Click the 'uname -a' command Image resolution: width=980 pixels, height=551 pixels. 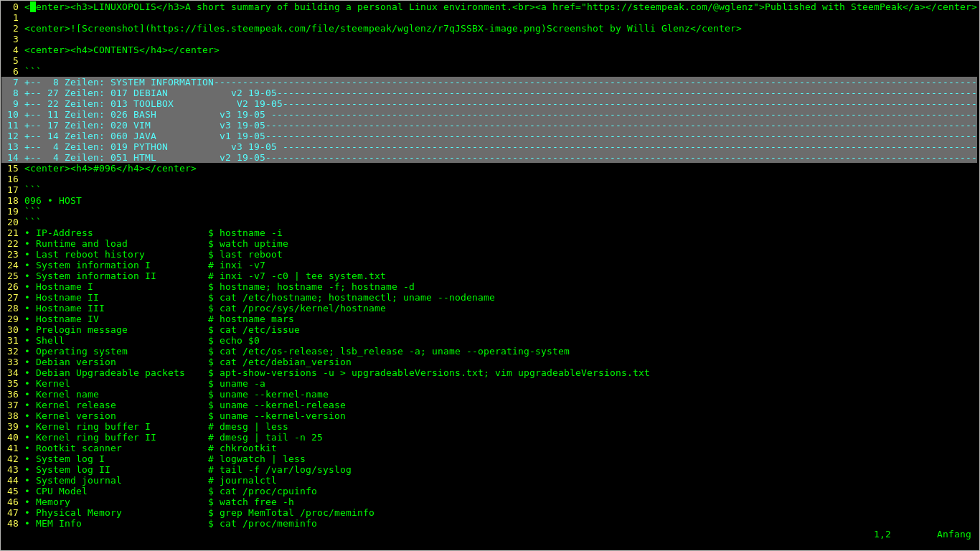click(x=242, y=384)
